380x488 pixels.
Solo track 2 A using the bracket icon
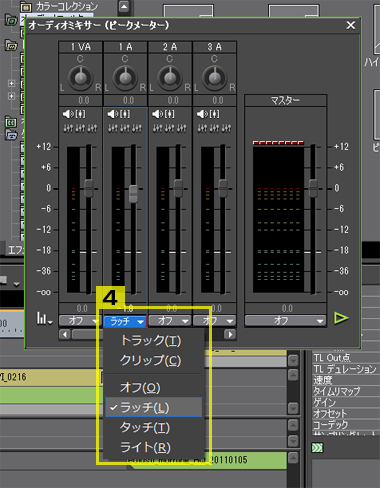tap(170, 114)
